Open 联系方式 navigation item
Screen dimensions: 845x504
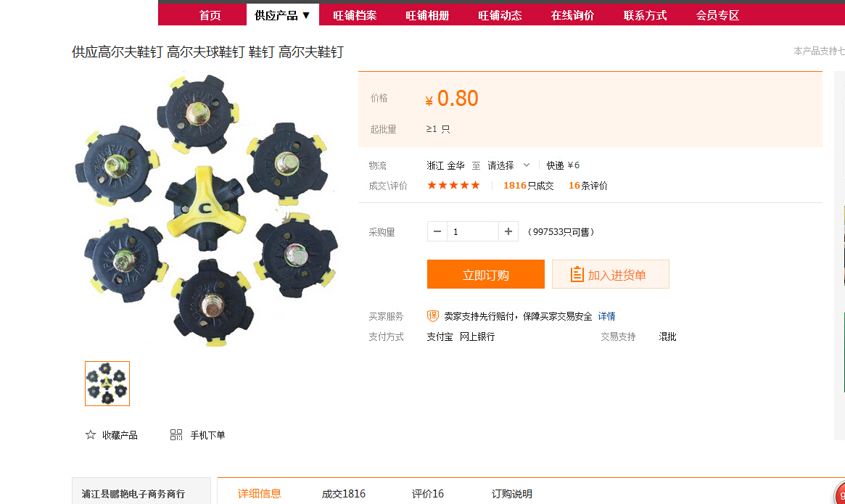tap(645, 15)
